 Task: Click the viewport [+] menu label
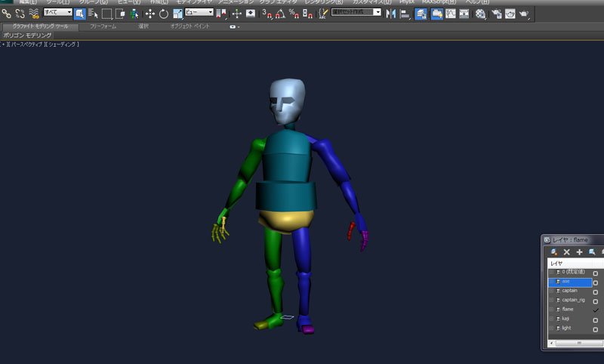tap(3, 45)
